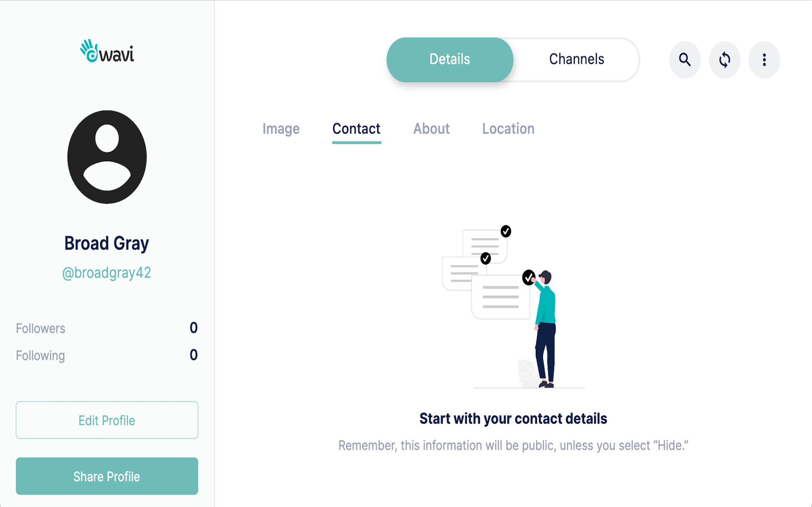Screen dimensions: 812x507
Task: Switch to the Channels toggle view
Action: pos(576,59)
